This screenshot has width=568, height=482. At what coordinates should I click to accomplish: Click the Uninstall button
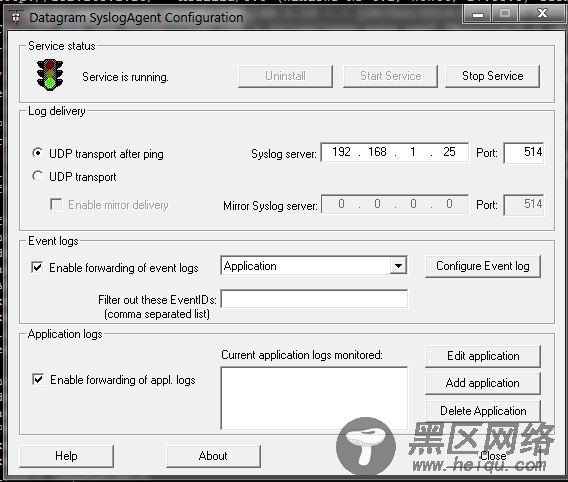pos(285,76)
